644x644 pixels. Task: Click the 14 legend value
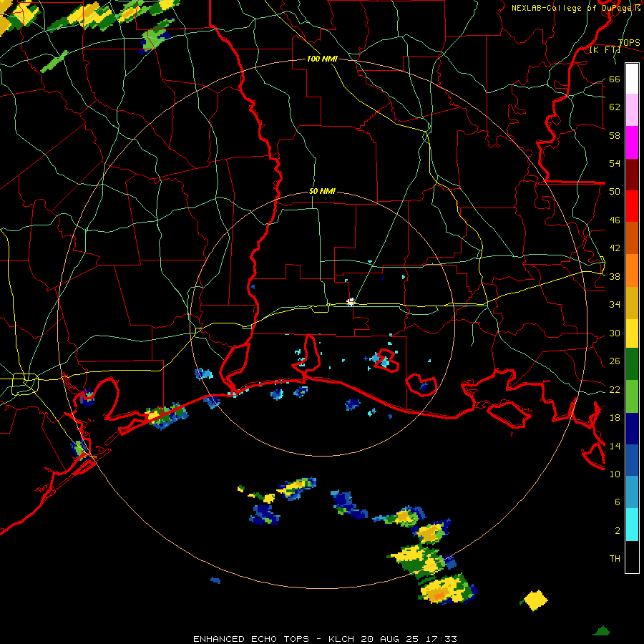click(615, 446)
